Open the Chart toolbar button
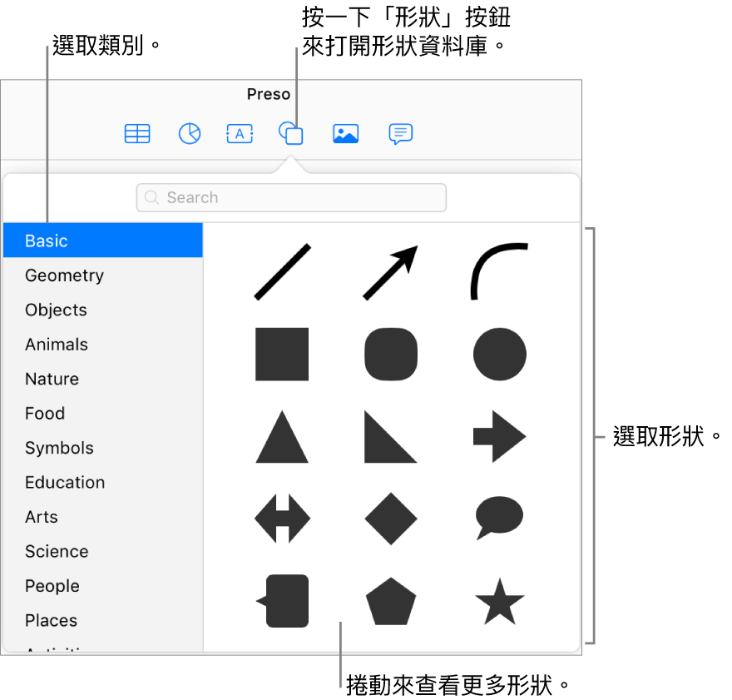 pyautogui.click(x=190, y=133)
